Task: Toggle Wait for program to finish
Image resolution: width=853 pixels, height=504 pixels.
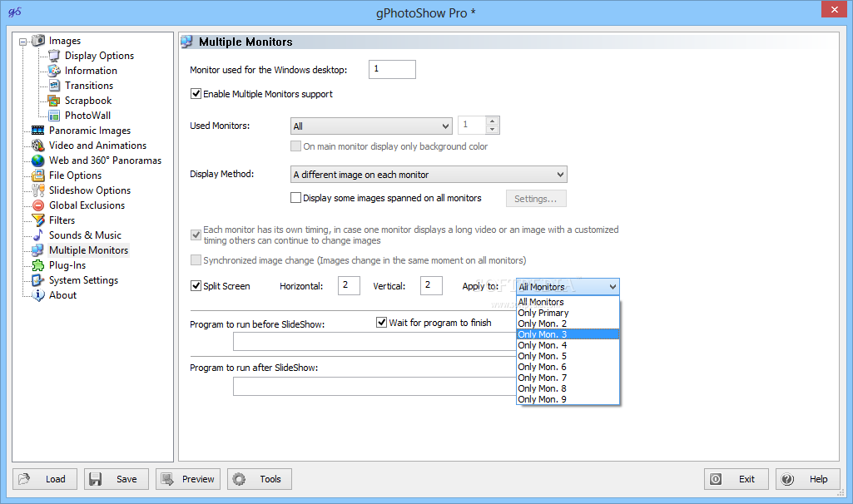Action: click(x=381, y=323)
